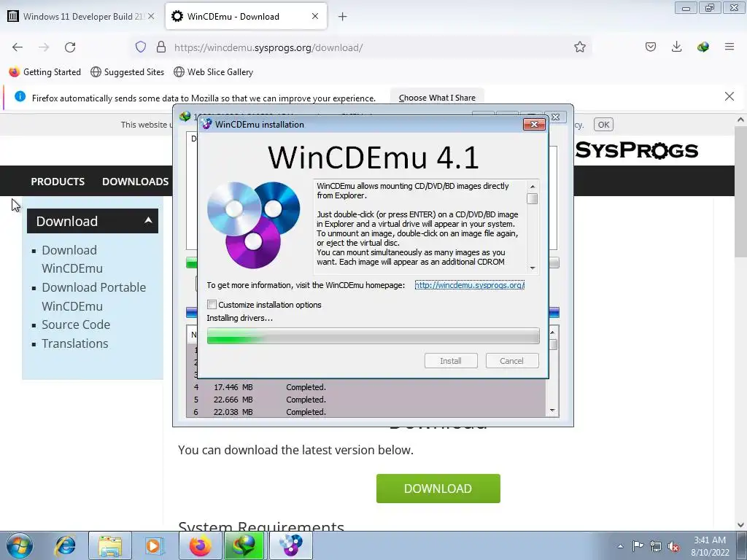The width and height of the screenshot is (747, 560).
Task: Open the Firefox downloads arrow icon
Action: pyautogui.click(x=676, y=47)
